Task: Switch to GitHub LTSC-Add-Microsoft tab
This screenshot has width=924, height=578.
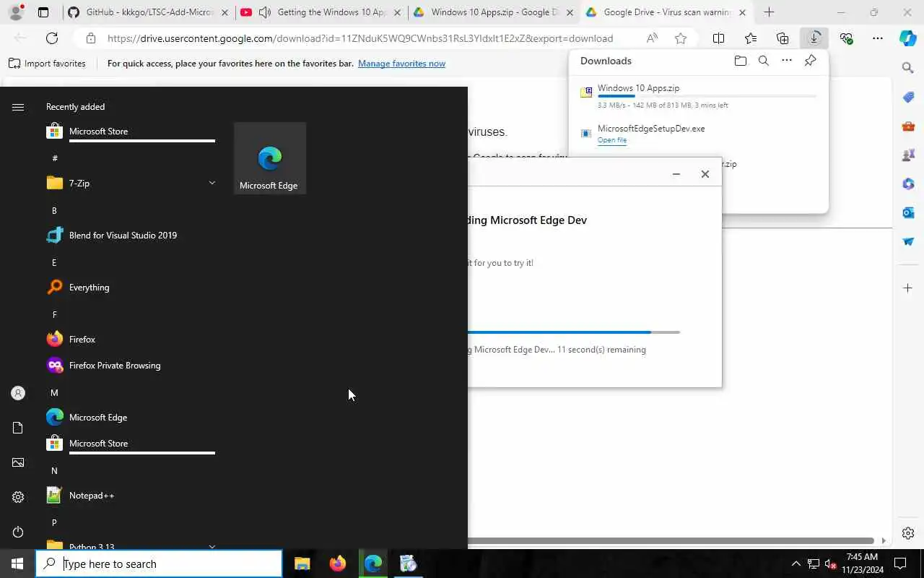Action: (x=148, y=12)
